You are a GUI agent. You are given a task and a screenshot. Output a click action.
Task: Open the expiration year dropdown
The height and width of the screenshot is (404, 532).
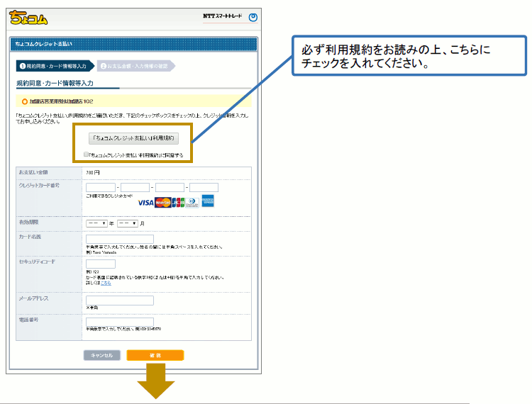96,223
